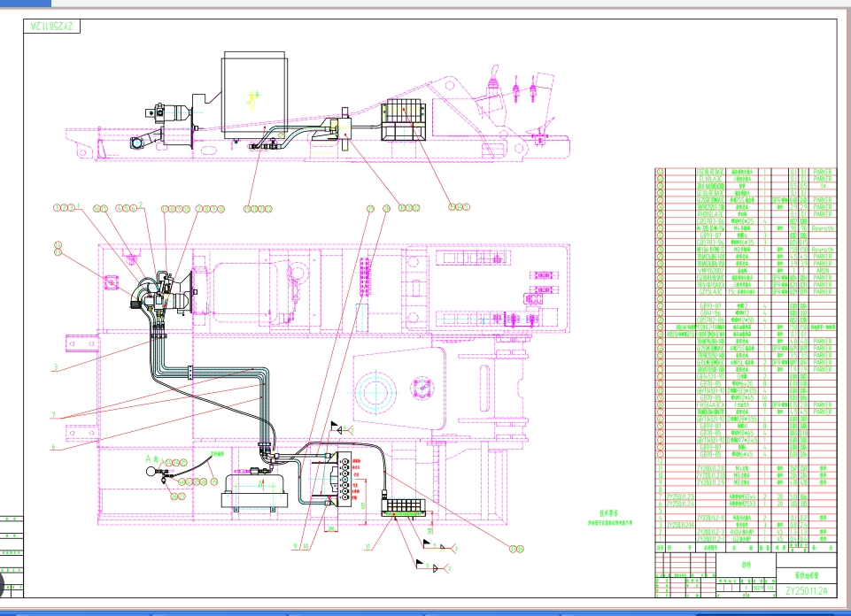Click the 'A 向' view label
851x616 pixels.
click(152, 459)
